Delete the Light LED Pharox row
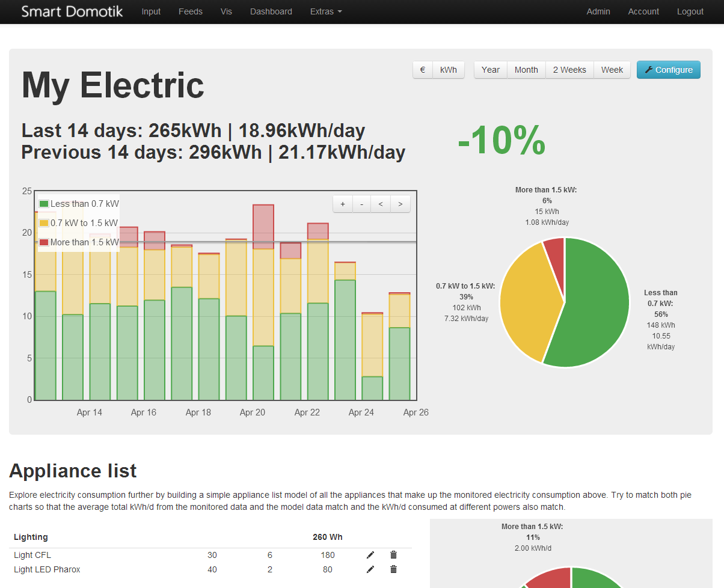 393,569
